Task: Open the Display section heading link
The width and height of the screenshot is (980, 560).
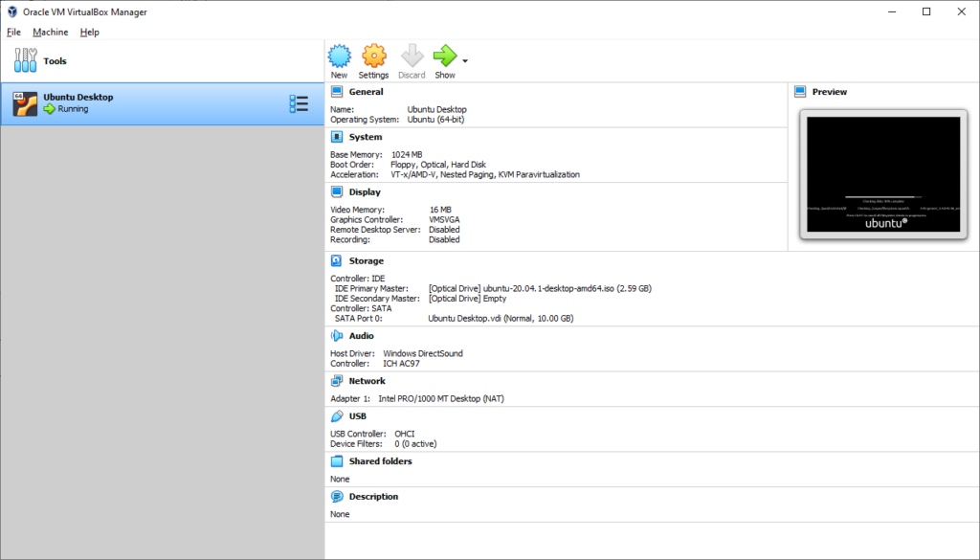Action: click(365, 191)
